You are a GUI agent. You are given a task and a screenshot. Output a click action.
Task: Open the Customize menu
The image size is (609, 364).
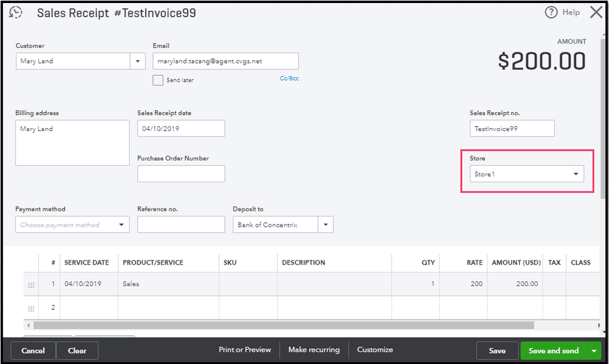pyautogui.click(x=375, y=350)
